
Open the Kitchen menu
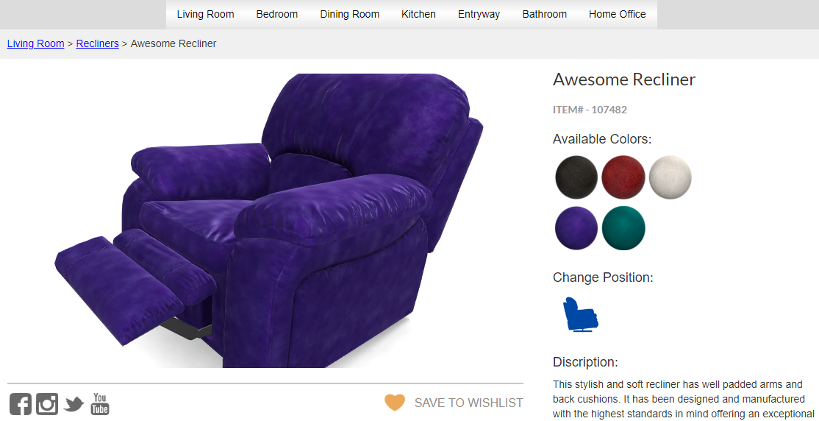click(x=418, y=14)
